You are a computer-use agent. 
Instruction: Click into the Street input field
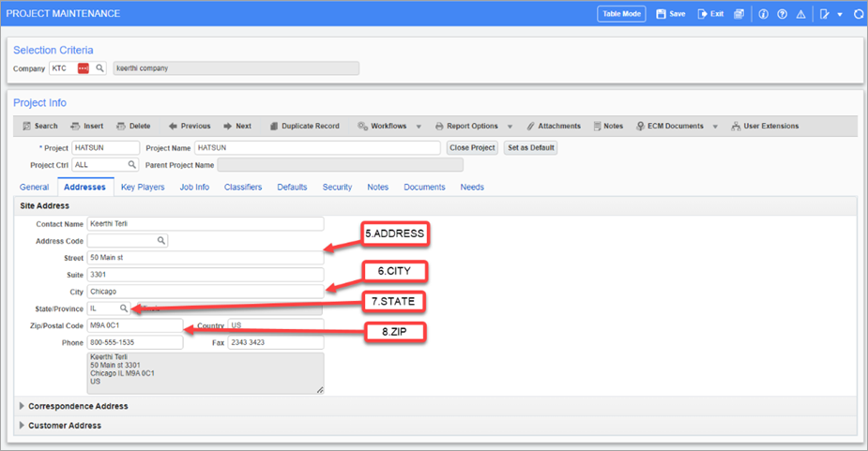click(205, 258)
